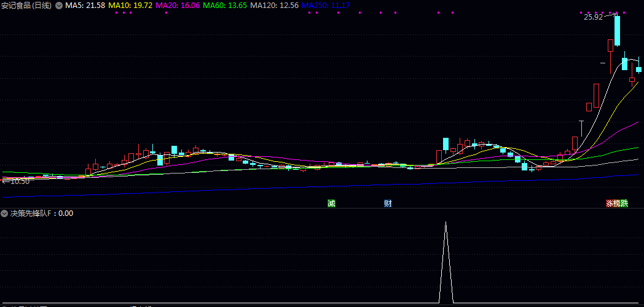Select the MA5: 21.58 label
The width and height of the screenshot is (644, 307).
[85, 6]
